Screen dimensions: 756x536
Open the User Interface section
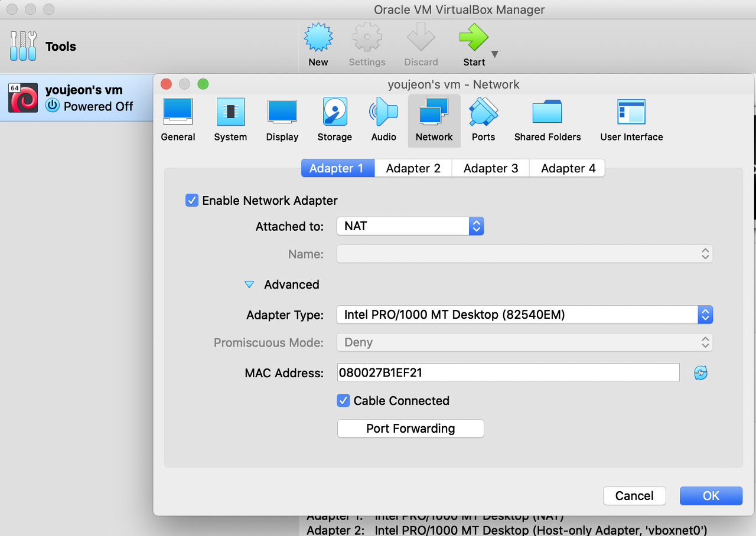[631, 120]
